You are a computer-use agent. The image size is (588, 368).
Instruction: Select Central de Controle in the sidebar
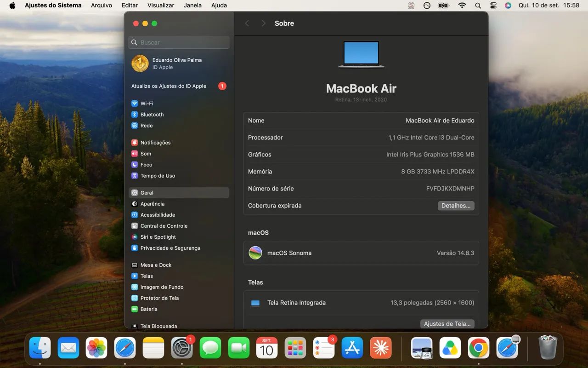tap(179, 226)
